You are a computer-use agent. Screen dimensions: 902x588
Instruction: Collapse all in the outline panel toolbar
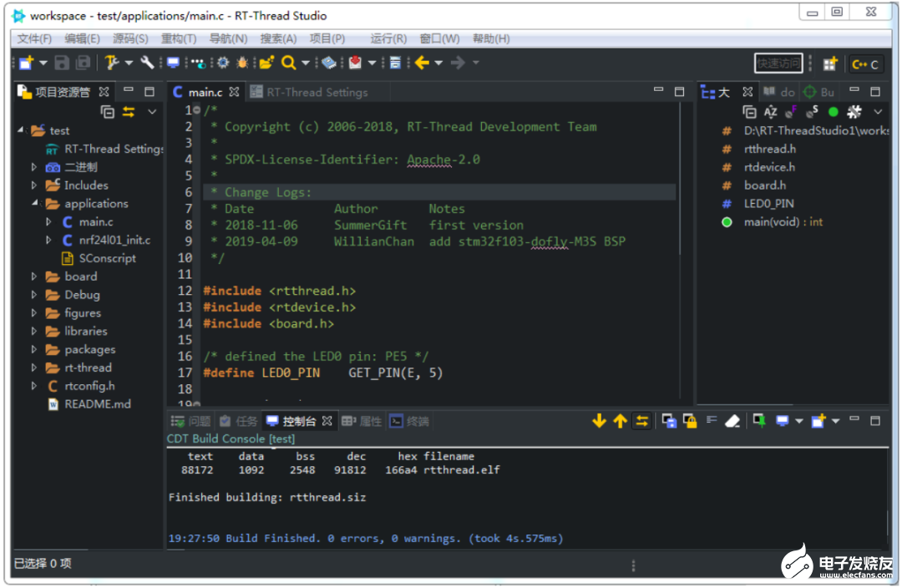click(x=749, y=112)
